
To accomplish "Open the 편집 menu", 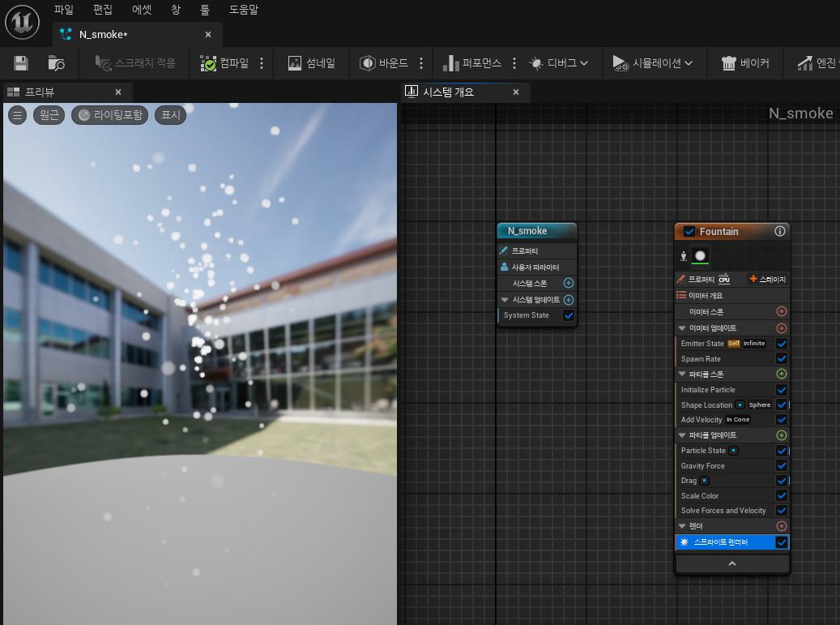I will tap(103, 10).
